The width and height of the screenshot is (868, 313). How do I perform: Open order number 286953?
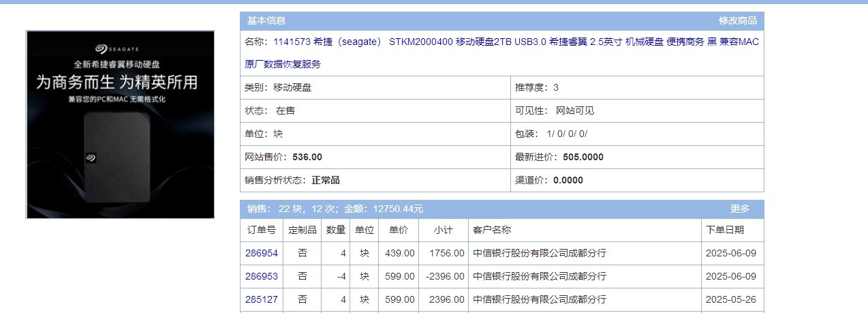point(262,276)
